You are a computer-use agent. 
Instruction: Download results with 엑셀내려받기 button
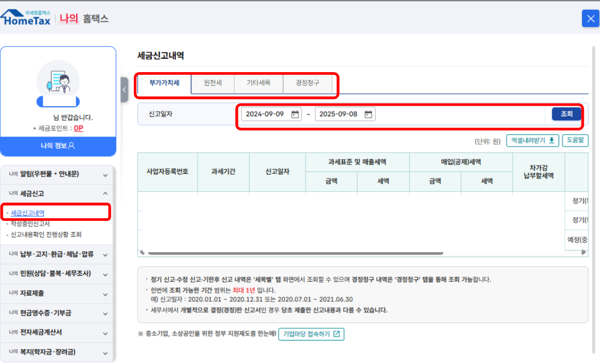pos(532,140)
